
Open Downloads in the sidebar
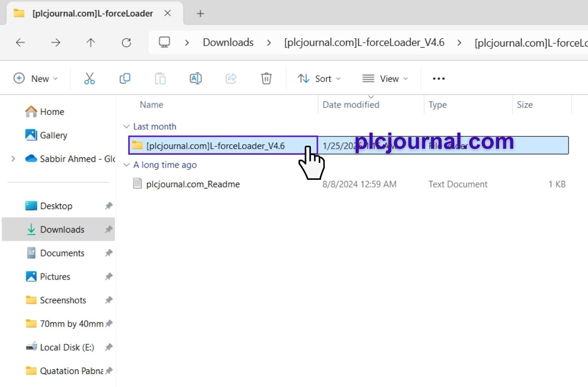point(58,229)
